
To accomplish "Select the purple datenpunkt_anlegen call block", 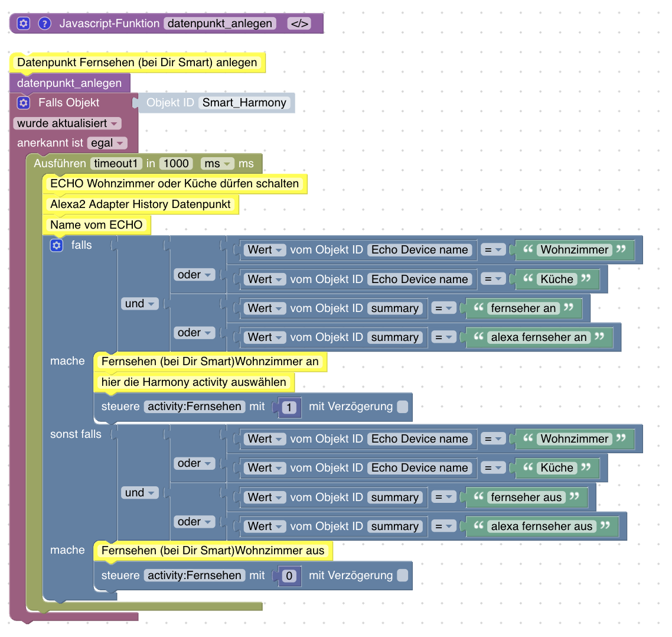I will click(70, 83).
